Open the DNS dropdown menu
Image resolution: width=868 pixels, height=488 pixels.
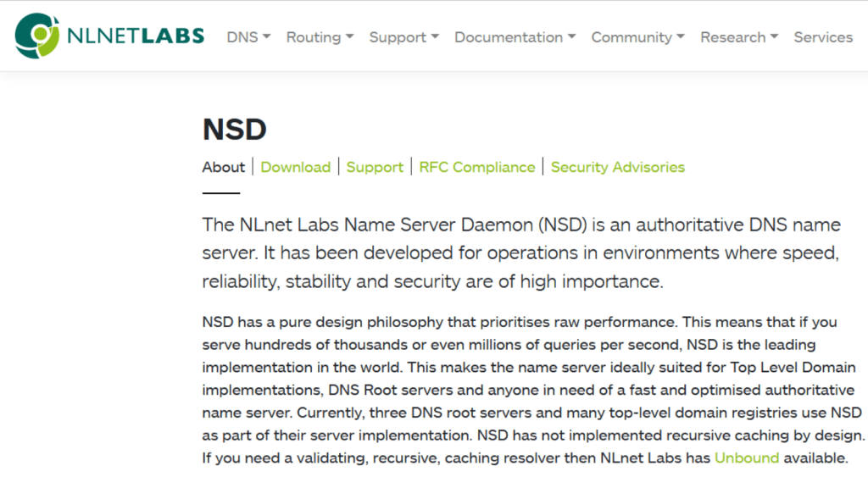pyautogui.click(x=248, y=37)
